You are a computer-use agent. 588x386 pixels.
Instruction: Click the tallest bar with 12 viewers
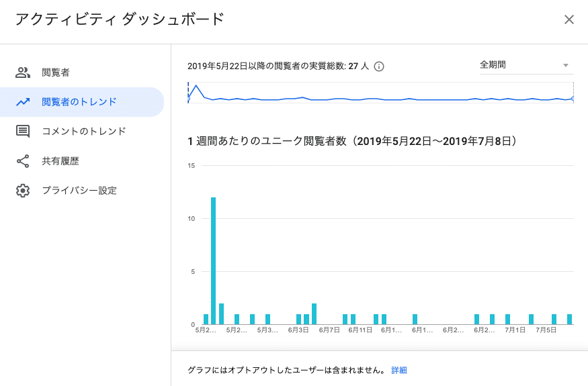[214, 261]
